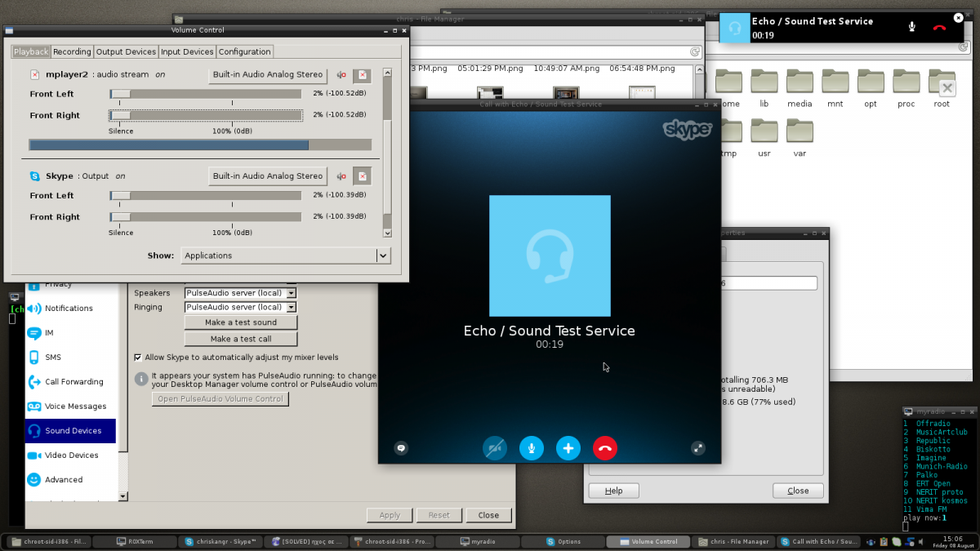980x551 pixels.
Task: Mute the Skype Output stream
Action: [x=342, y=176]
